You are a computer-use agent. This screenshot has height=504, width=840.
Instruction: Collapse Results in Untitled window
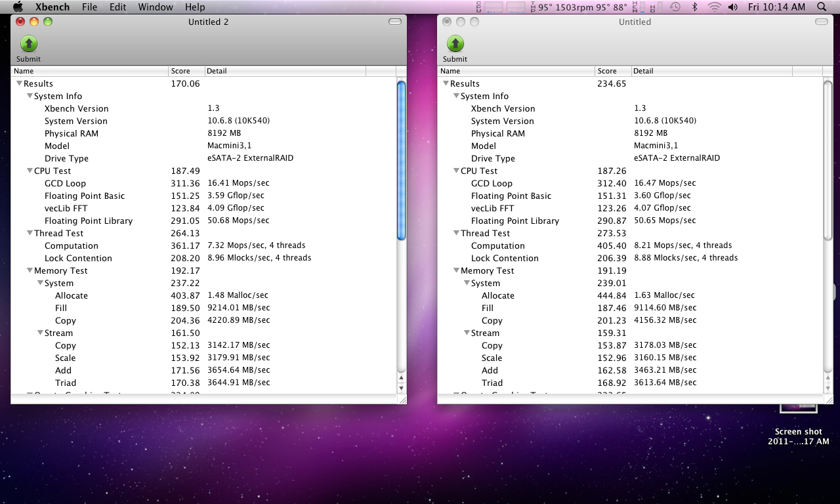(446, 83)
